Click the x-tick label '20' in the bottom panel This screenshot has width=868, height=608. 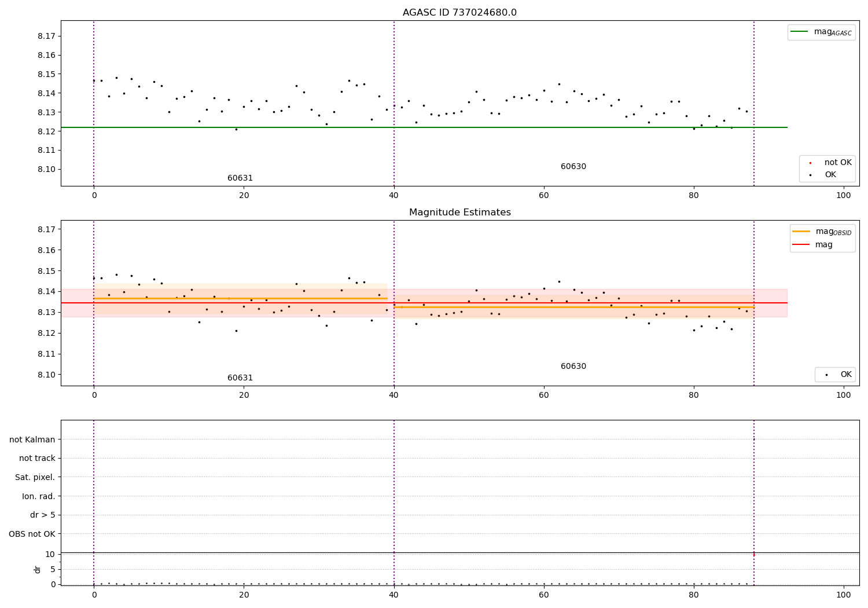point(244,595)
